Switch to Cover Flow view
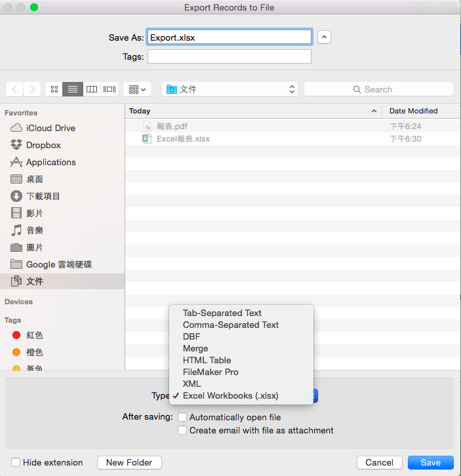 [110, 89]
